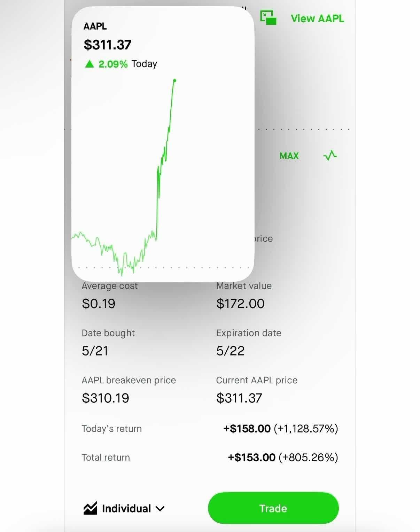This screenshot has height=532, width=420.
Task: Click the $311.37 price in the popup
Action: [x=107, y=45]
